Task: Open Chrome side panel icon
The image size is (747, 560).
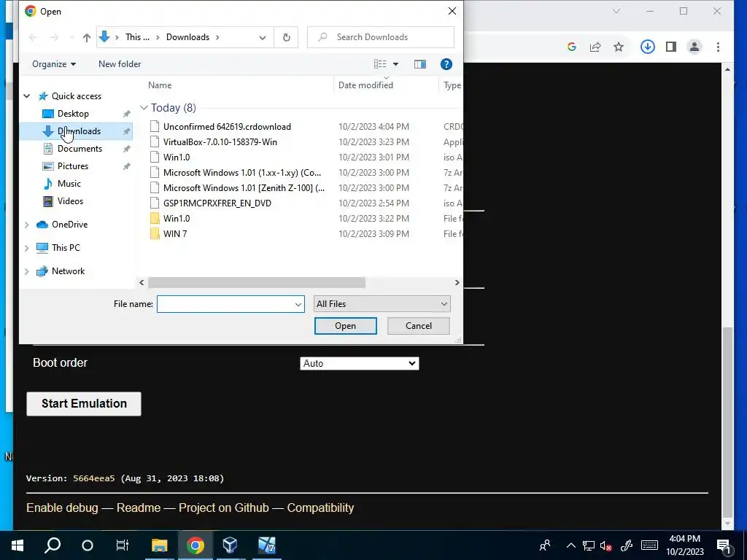Action: 671,47
